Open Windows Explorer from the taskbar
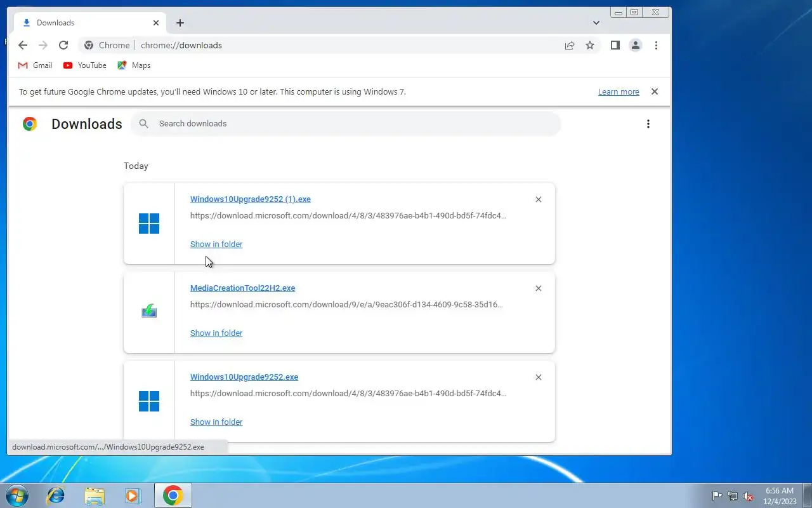The height and width of the screenshot is (508, 812). coord(95,495)
